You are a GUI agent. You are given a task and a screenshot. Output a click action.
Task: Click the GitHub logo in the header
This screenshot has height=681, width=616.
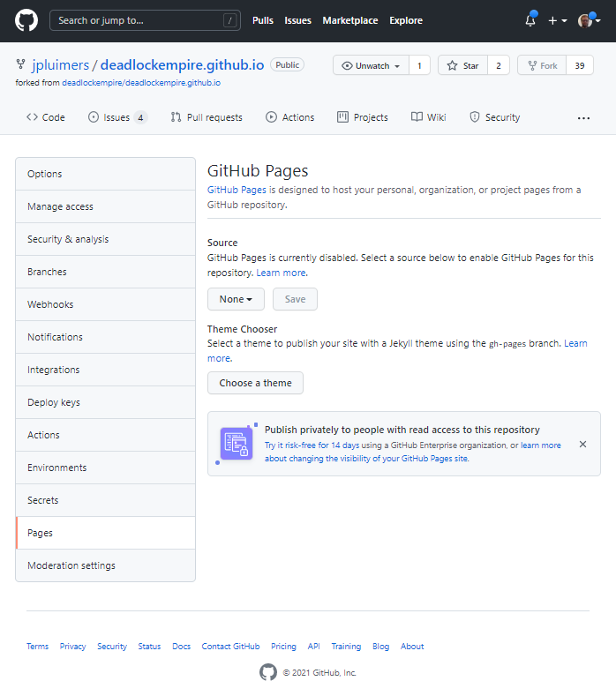(x=26, y=20)
